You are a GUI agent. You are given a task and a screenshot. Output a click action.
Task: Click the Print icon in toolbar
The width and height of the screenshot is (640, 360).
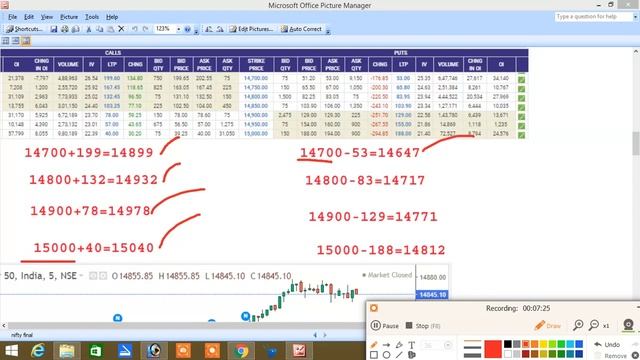(65, 29)
